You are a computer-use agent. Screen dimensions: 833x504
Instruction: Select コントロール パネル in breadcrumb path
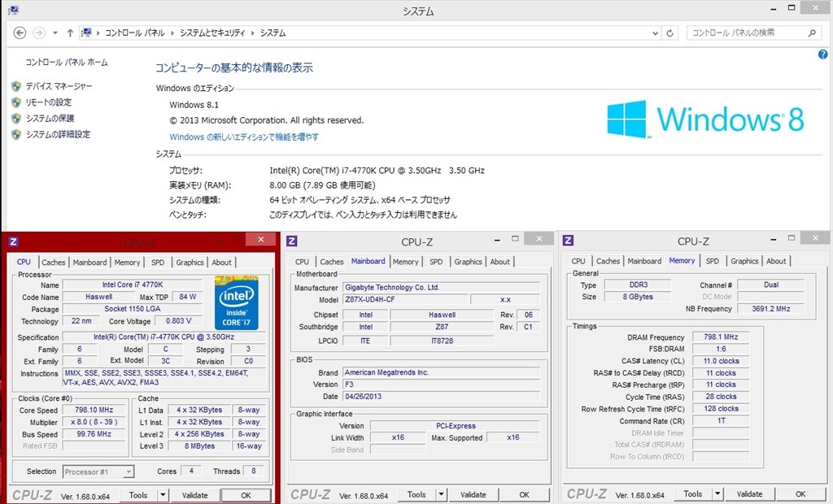tap(135, 33)
